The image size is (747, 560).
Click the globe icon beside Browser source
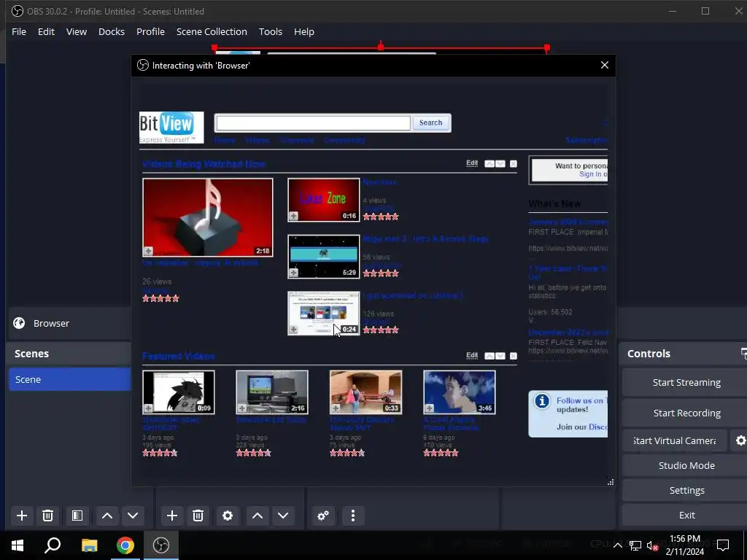pos(19,323)
